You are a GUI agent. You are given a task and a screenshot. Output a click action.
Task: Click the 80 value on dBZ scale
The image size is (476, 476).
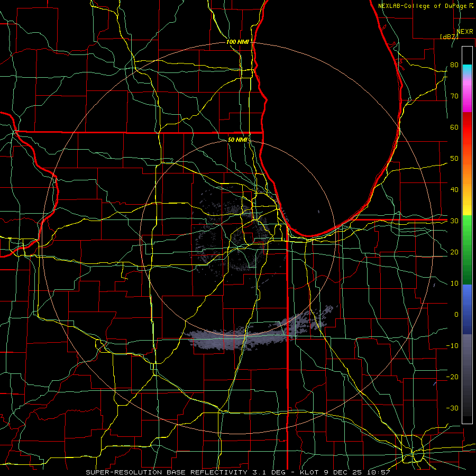[x=454, y=65]
